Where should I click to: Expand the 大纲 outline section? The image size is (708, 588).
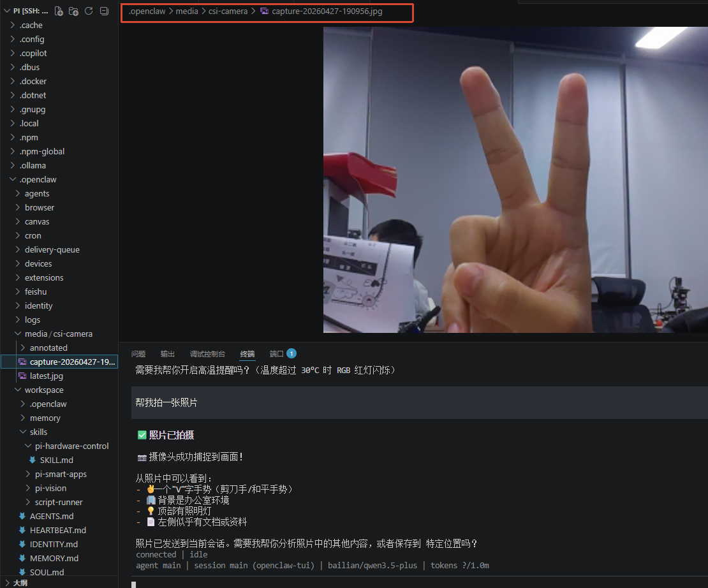(x=20, y=583)
